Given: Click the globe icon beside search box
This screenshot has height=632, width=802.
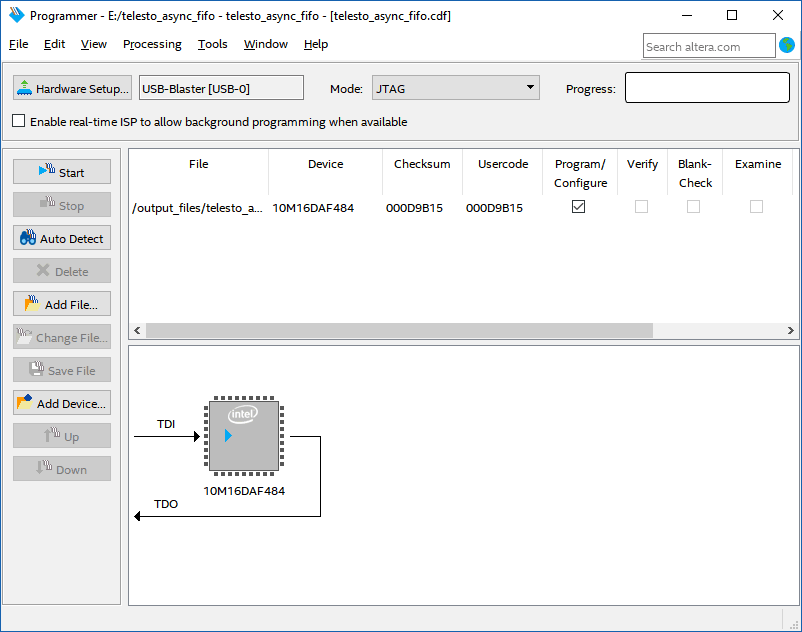Looking at the screenshot, I should click(787, 46).
